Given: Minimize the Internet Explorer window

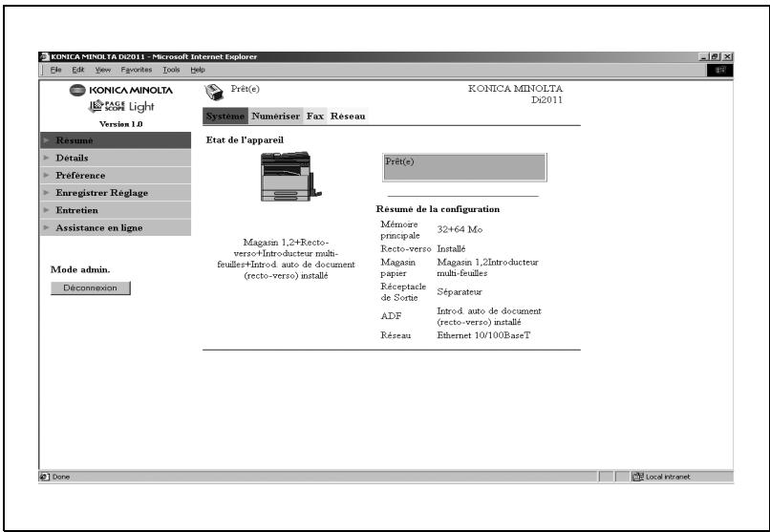Looking at the screenshot, I should [x=704, y=57].
